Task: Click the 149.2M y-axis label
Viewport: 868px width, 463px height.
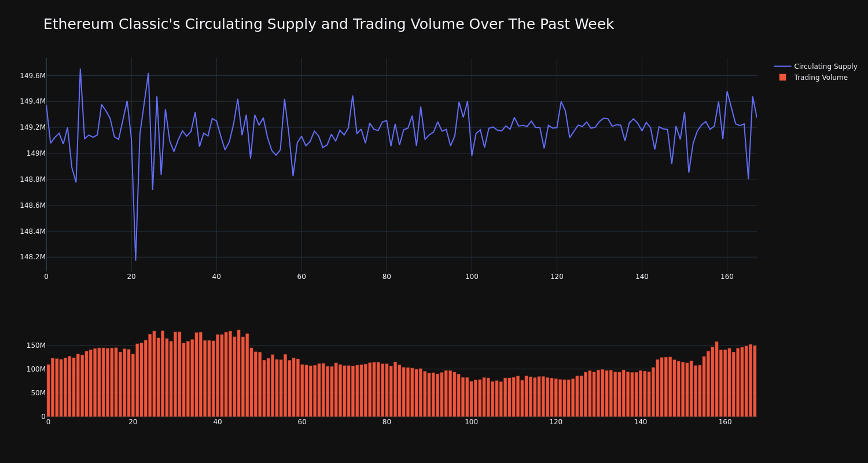Action: (x=32, y=127)
